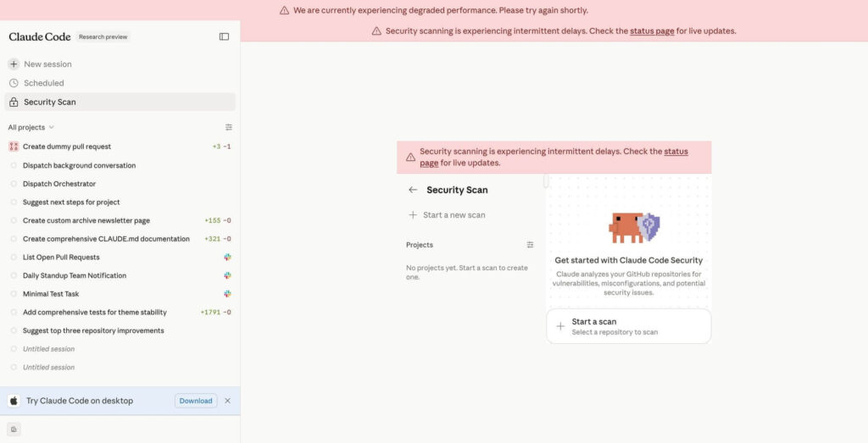Dismiss the Try Claude Code on desktop banner
This screenshot has height=443, width=868.
(x=227, y=401)
